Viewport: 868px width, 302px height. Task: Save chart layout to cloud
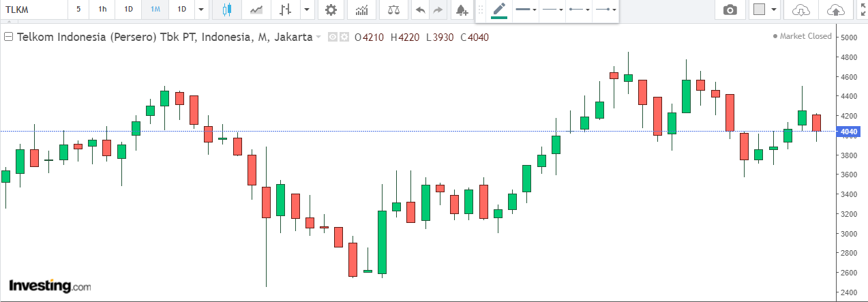click(835, 10)
